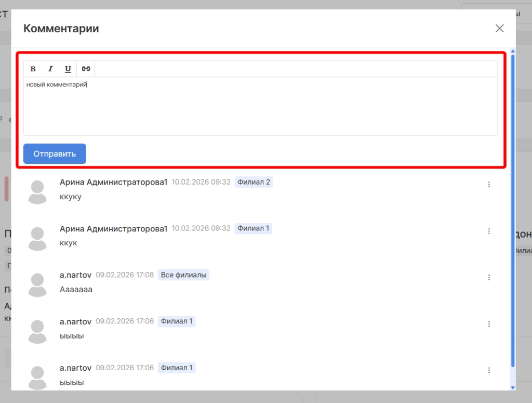Open author name above "ккуку" comment
The width and height of the screenshot is (532, 403).
113,182
